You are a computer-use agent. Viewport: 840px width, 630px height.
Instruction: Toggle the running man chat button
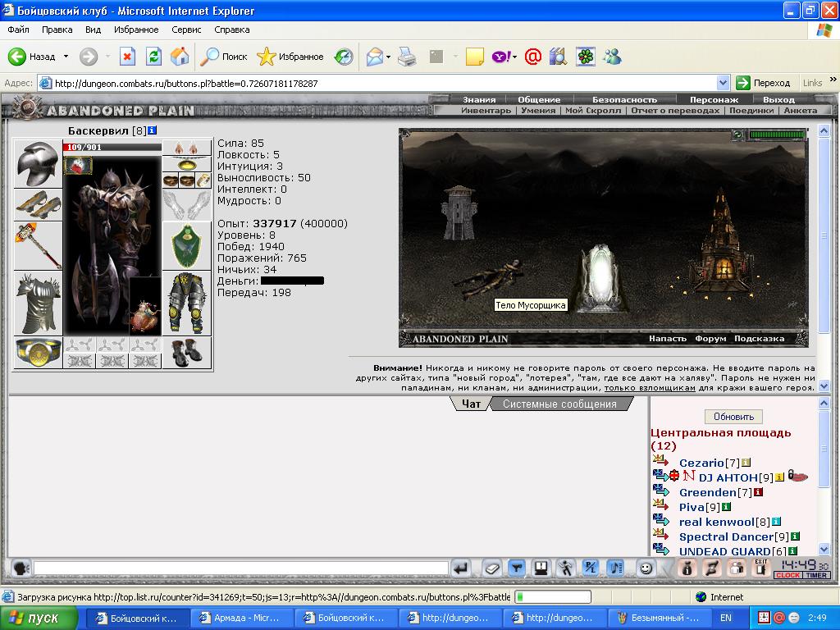[566, 568]
